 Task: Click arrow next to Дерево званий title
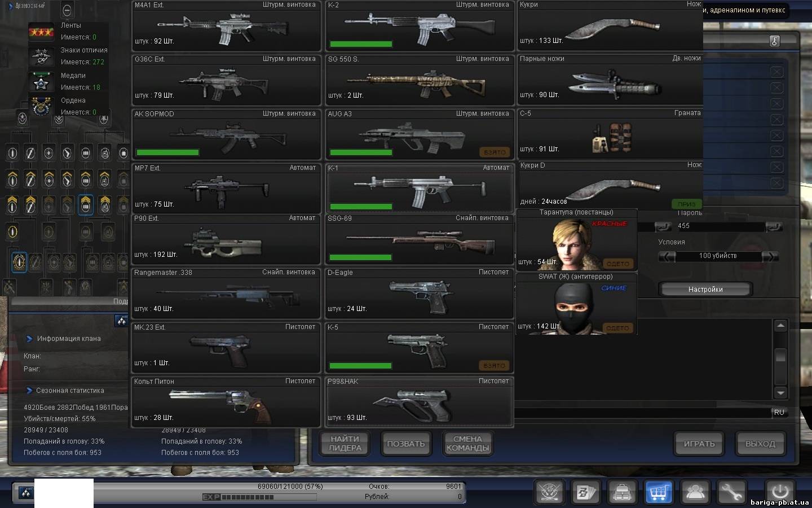tap(10, 6)
